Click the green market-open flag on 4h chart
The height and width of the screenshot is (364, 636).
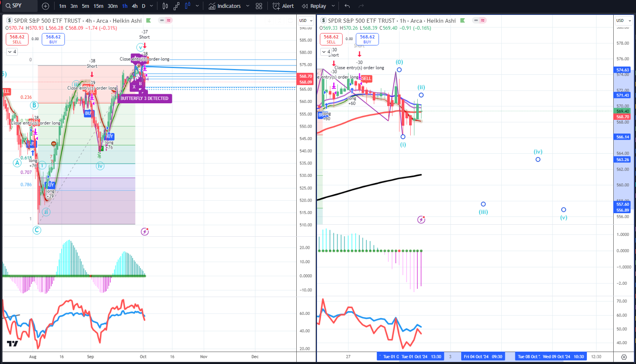pos(148,21)
